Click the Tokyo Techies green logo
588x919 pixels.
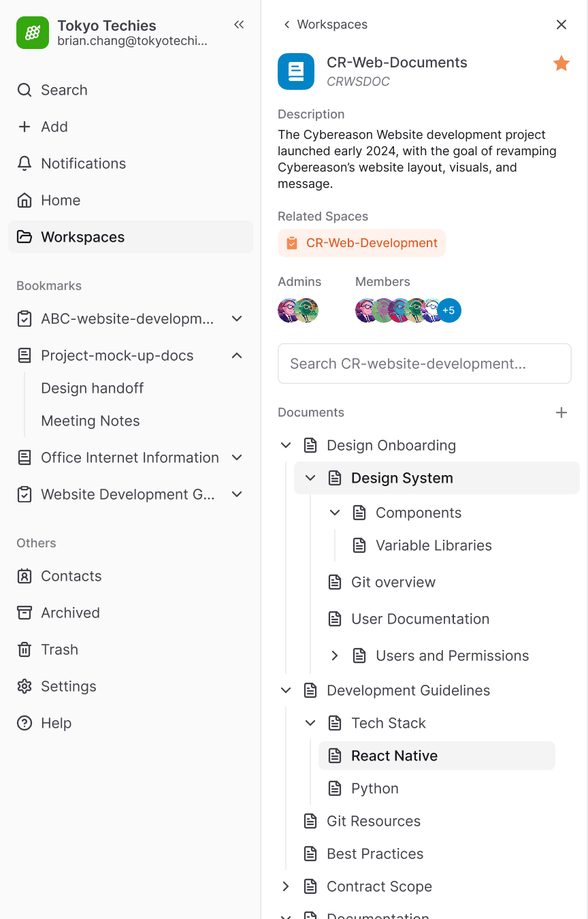point(33,33)
